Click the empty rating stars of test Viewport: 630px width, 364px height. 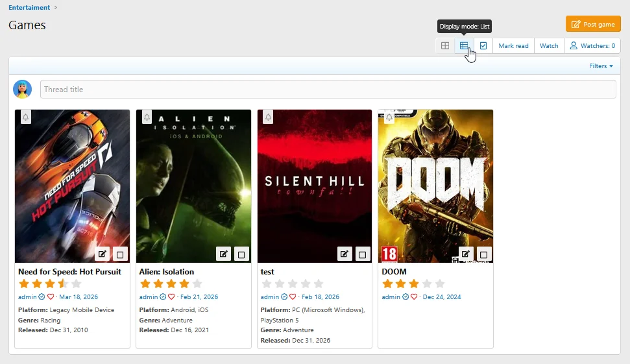293,284
